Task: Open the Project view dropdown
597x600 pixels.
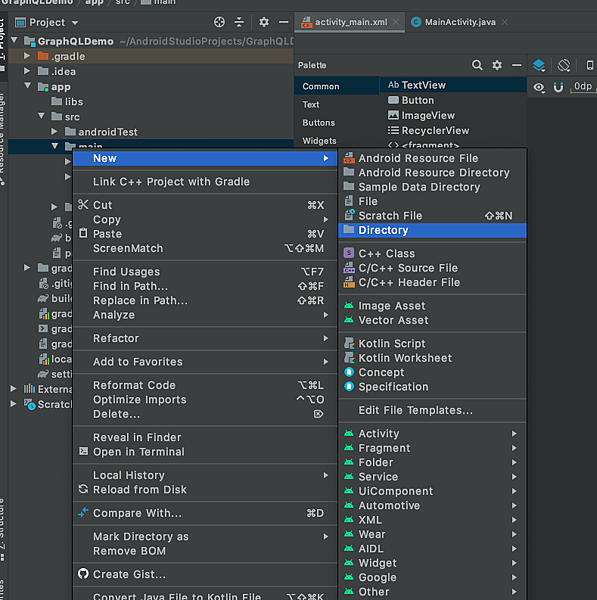Action: (75, 23)
